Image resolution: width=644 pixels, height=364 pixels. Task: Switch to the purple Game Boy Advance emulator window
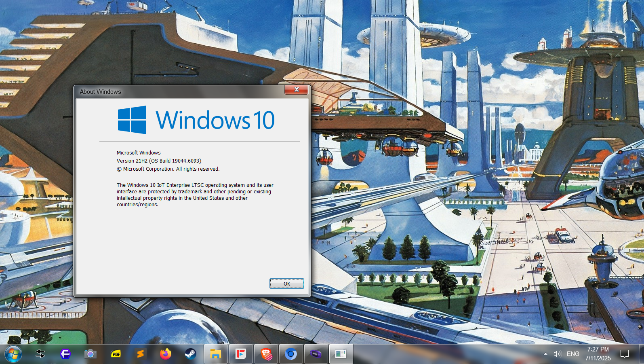point(316,354)
